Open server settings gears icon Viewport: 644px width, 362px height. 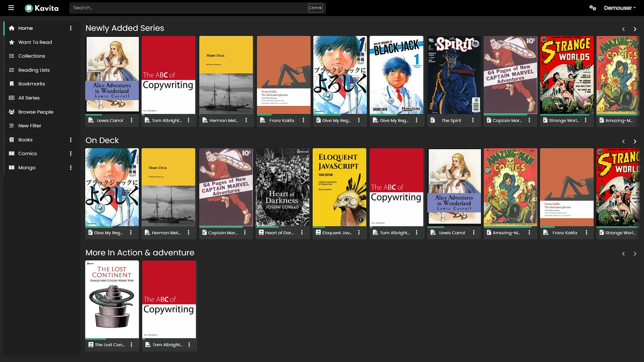pos(593,8)
